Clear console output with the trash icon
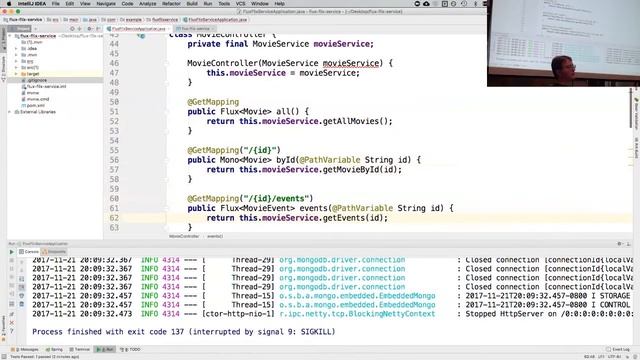The height and width of the screenshot is (360, 640). (x=22, y=304)
